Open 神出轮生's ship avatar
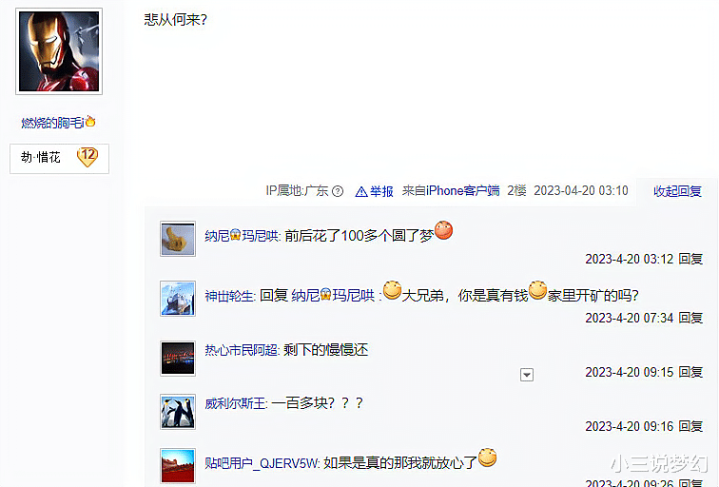Screen dimensions: 719x487 pos(178,299)
